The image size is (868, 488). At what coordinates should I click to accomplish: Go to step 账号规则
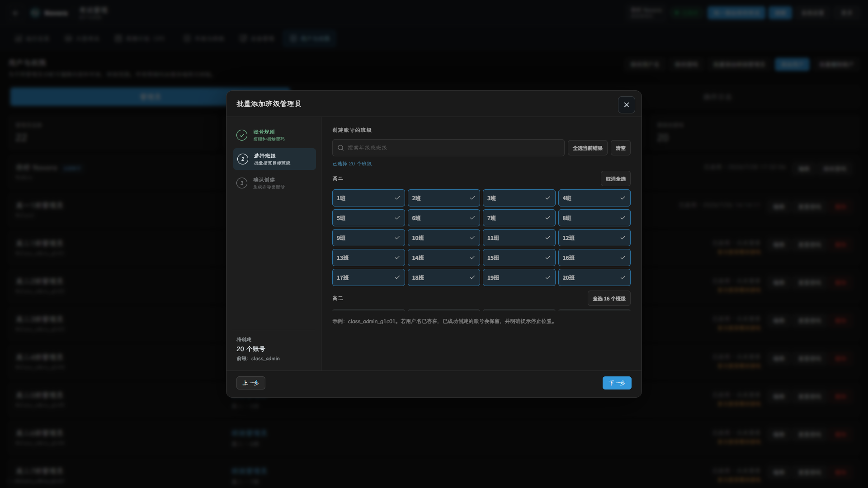click(274, 135)
